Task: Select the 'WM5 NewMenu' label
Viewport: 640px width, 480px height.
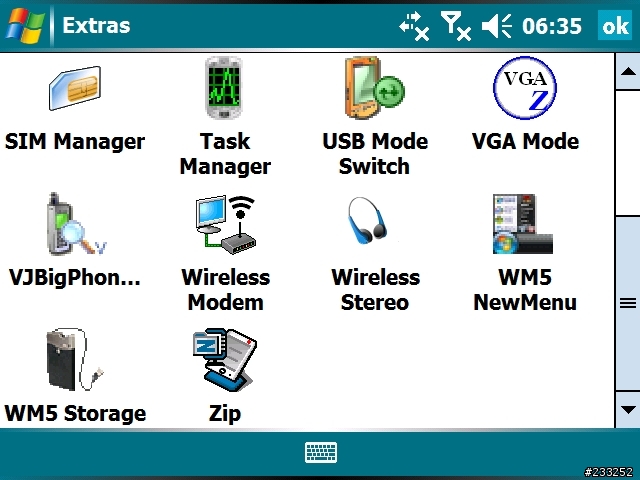Action: [525, 290]
